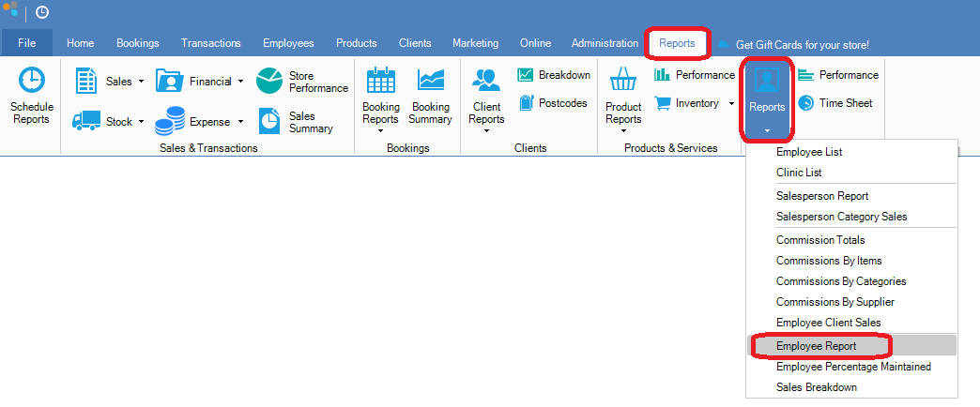This screenshot has height=407, width=980.
Task: Open the Sales Summary report icon
Action: pyautogui.click(x=270, y=122)
